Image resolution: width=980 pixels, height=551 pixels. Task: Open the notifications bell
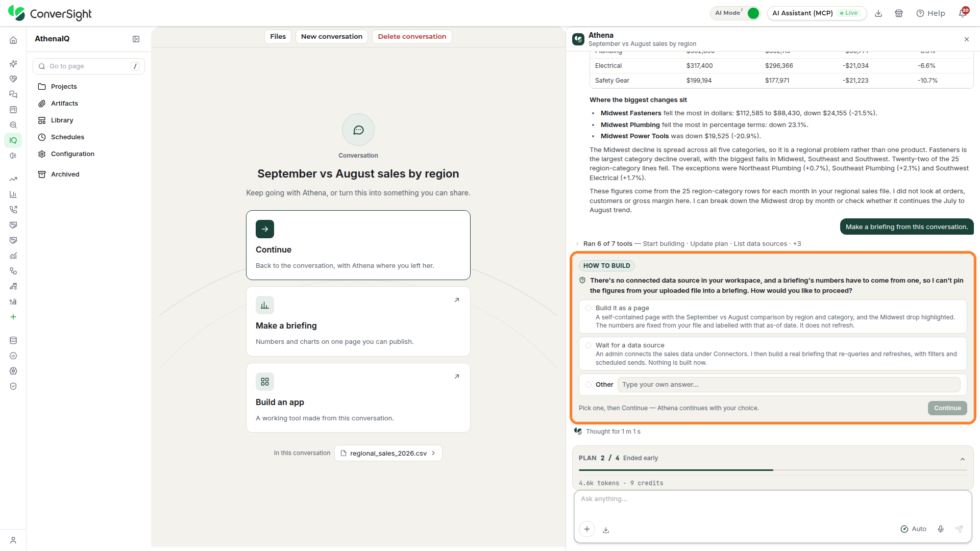(963, 13)
